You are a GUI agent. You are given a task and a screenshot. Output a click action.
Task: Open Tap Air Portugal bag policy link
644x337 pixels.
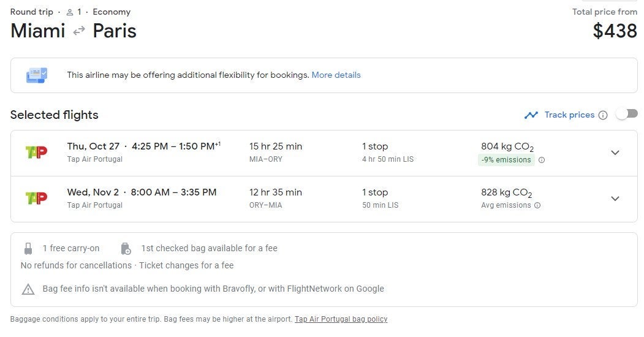pyautogui.click(x=341, y=319)
